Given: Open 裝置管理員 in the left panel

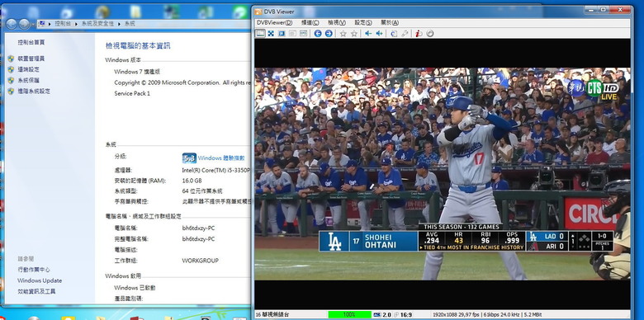Looking at the screenshot, I should (31, 59).
